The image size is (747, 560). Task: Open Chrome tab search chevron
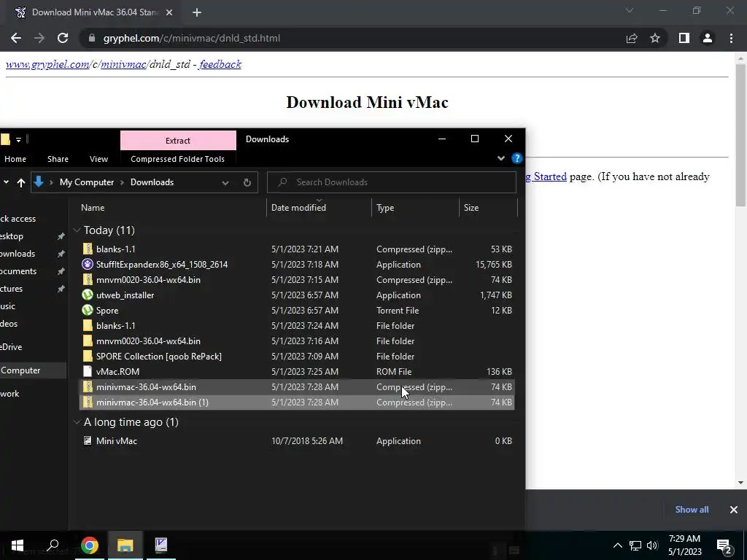[x=630, y=10]
